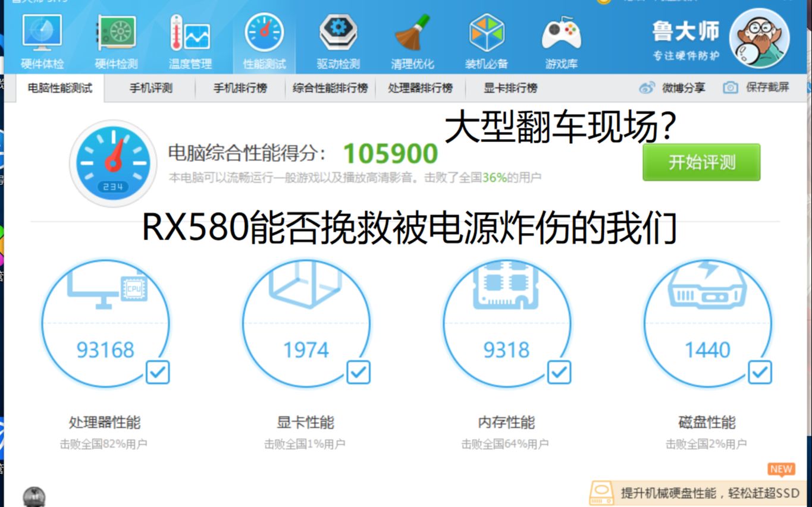Click the 磁盘性能 label

[x=707, y=423]
